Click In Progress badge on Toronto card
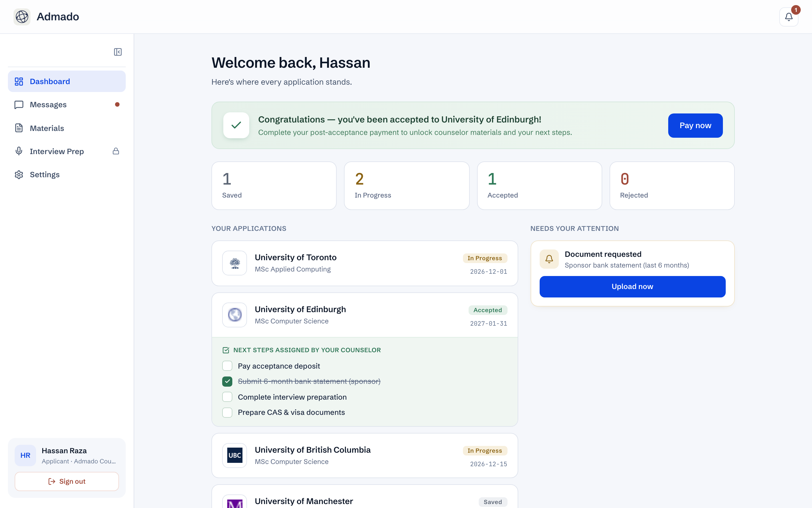The width and height of the screenshot is (812, 508). tap(485, 258)
